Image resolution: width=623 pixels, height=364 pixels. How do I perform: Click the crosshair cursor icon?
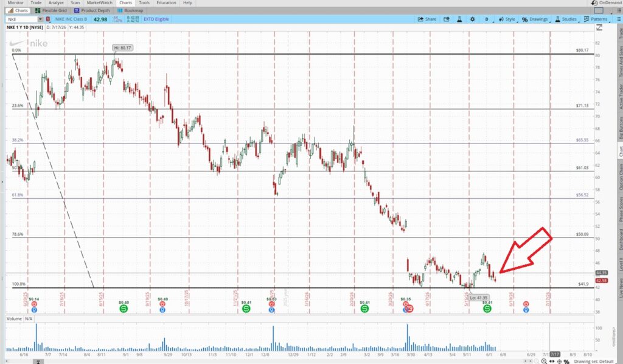560,361
